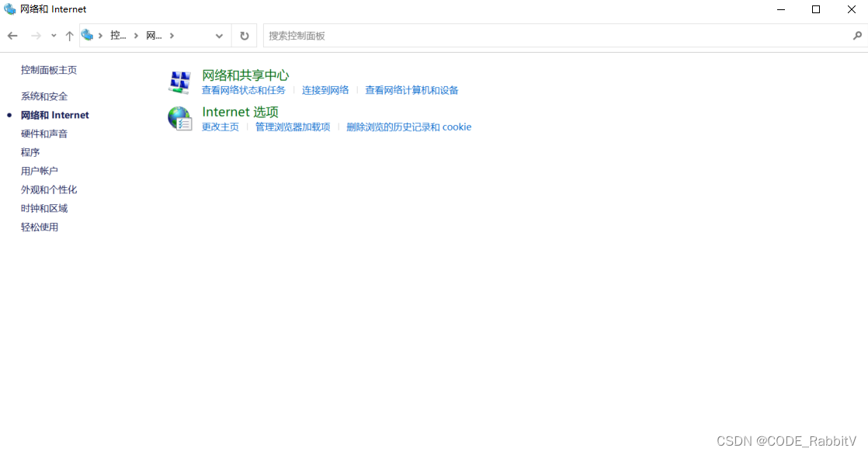Image resolution: width=868 pixels, height=455 pixels.
Task: Select 外观和个性化 in the sidebar
Action: point(49,189)
